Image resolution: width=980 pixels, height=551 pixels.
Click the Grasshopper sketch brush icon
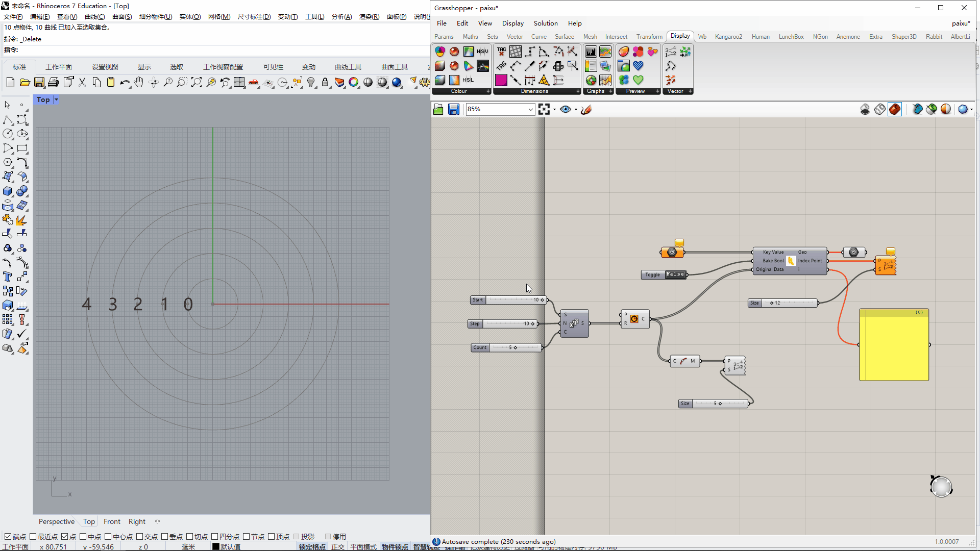point(586,109)
